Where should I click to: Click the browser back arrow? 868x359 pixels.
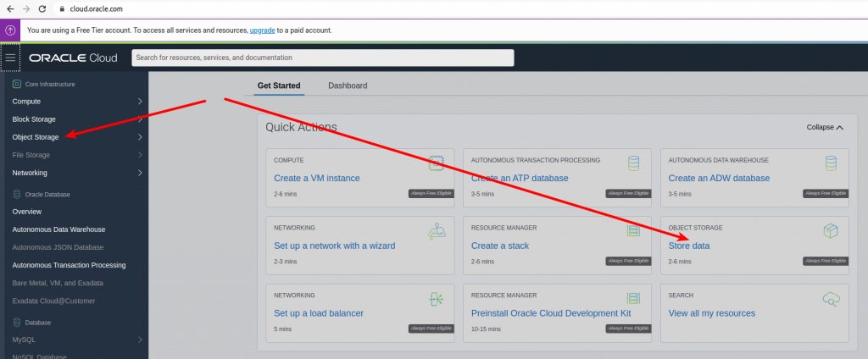click(x=10, y=8)
